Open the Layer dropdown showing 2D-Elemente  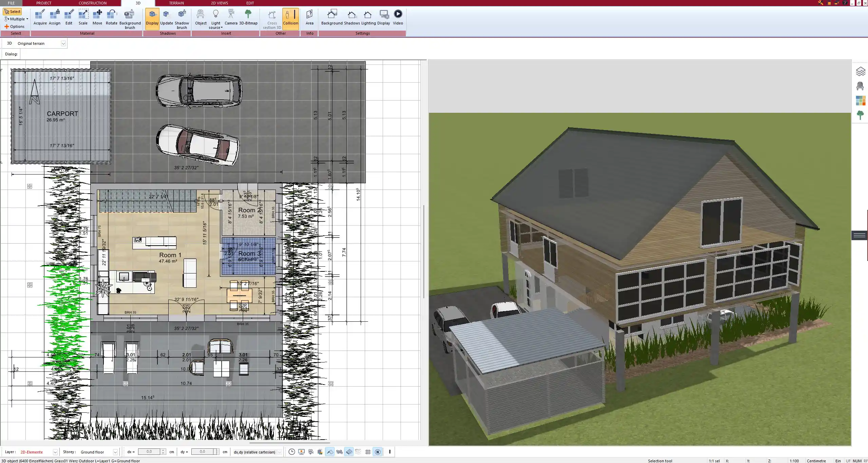(x=55, y=452)
